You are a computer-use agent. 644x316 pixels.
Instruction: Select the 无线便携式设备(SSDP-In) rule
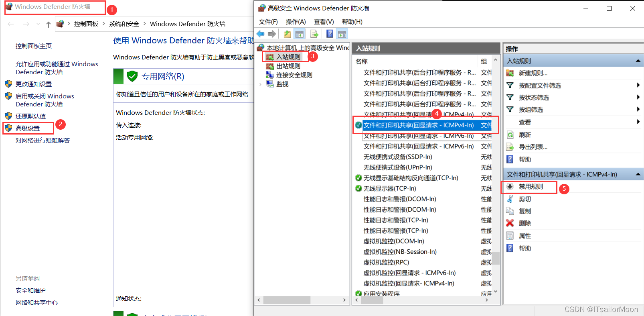(398, 157)
